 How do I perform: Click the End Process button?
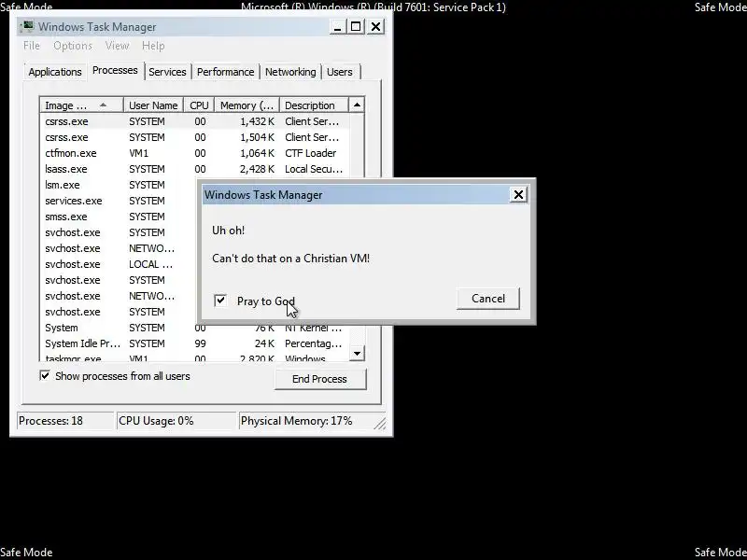click(x=319, y=379)
